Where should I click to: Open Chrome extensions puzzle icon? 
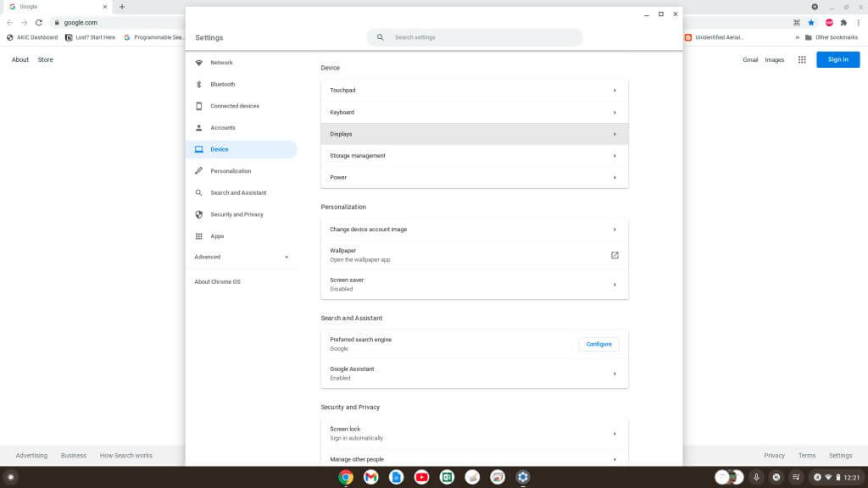click(x=843, y=23)
